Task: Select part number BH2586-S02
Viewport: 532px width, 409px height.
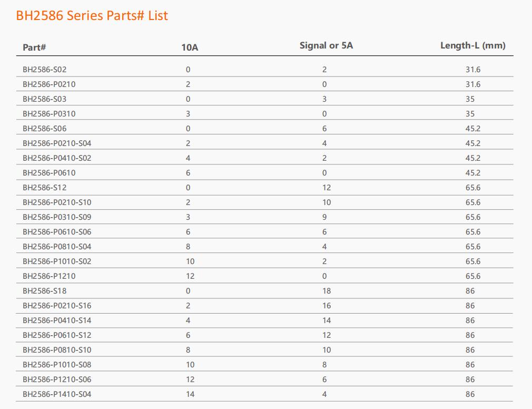Action: tap(44, 70)
